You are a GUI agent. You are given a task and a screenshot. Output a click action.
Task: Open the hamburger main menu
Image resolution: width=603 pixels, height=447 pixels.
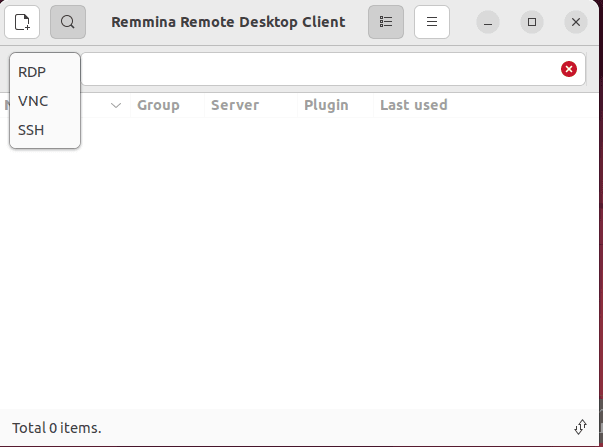coord(432,21)
